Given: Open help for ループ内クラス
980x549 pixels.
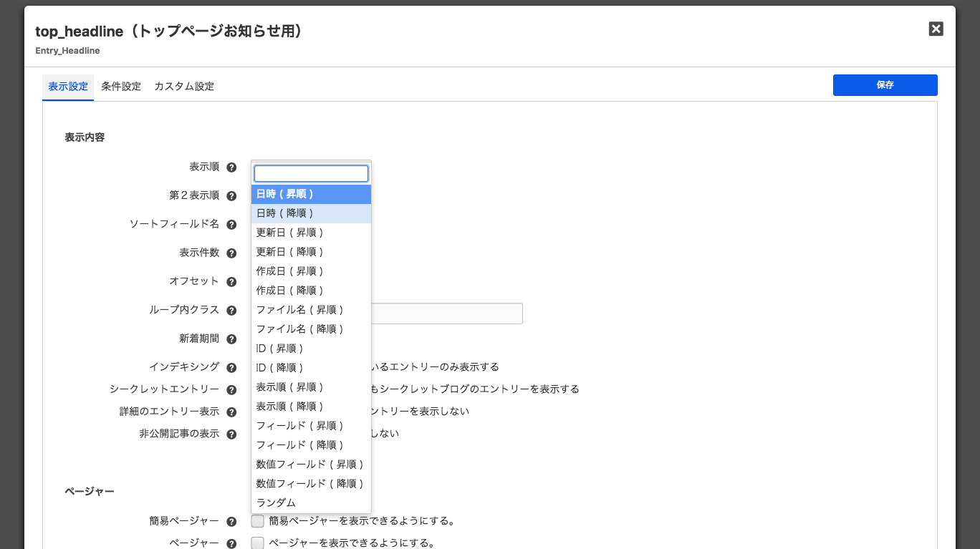Looking at the screenshot, I should [x=231, y=311].
